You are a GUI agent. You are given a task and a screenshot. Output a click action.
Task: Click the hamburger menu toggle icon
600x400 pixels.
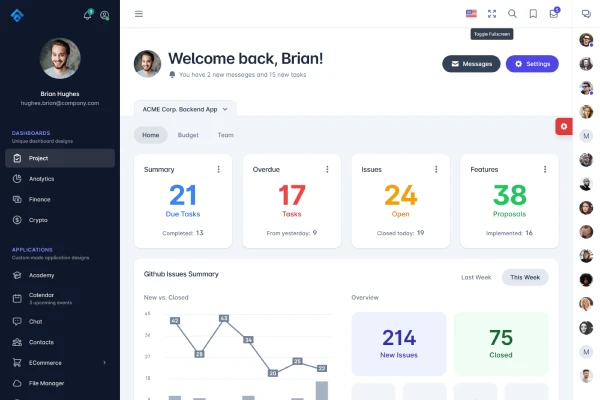point(138,14)
